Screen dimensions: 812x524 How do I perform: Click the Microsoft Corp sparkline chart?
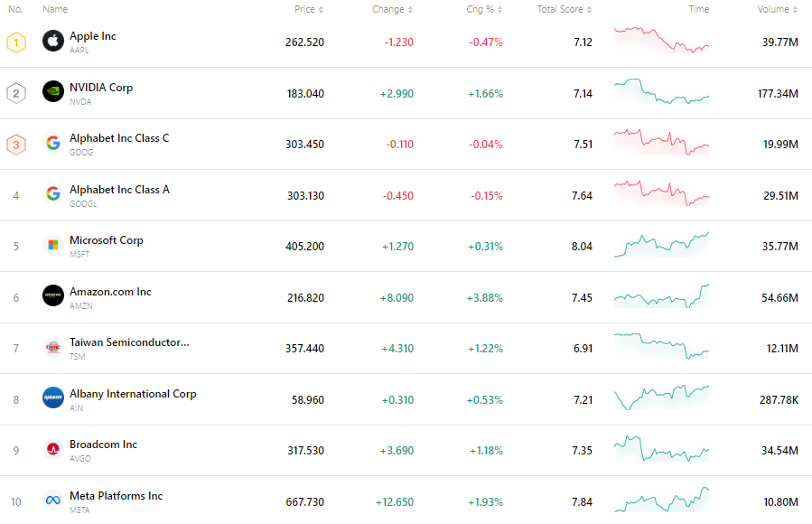point(660,246)
